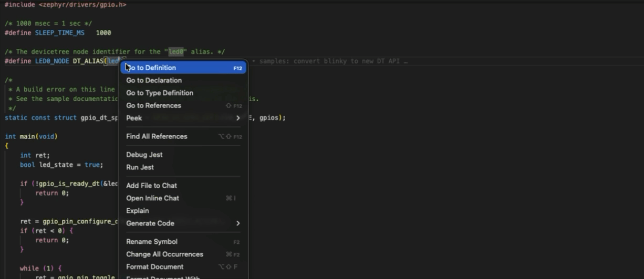This screenshot has width=644, height=279.
Task: Click SLEEP_TIME_MS macro name in define line
Action: (60, 33)
